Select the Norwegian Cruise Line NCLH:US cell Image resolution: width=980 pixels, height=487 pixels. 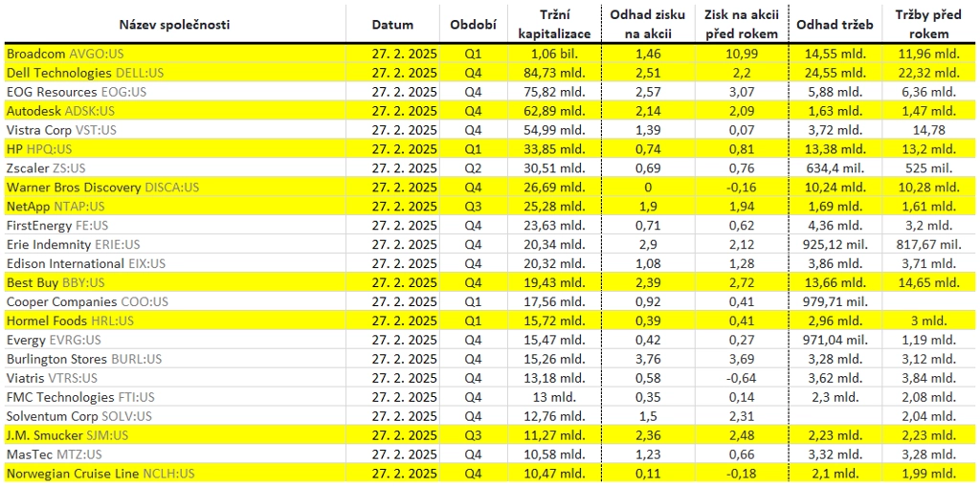coord(174,474)
